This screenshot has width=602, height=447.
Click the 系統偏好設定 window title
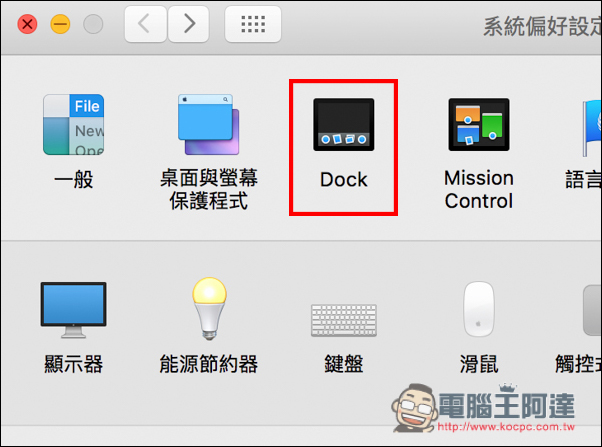point(542,26)
